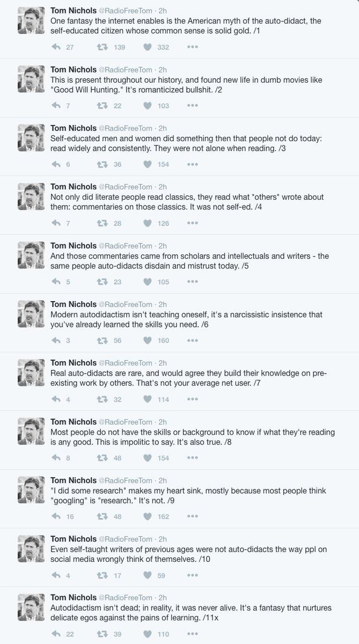Viewport: 359px width, 644px height.
Task: Open more options on the tweet ending in /1
Action: [192, 47]
